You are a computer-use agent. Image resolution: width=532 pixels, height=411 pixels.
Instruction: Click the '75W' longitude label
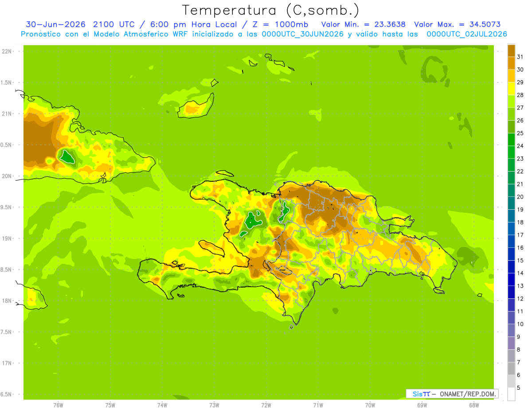pos(110,405)
